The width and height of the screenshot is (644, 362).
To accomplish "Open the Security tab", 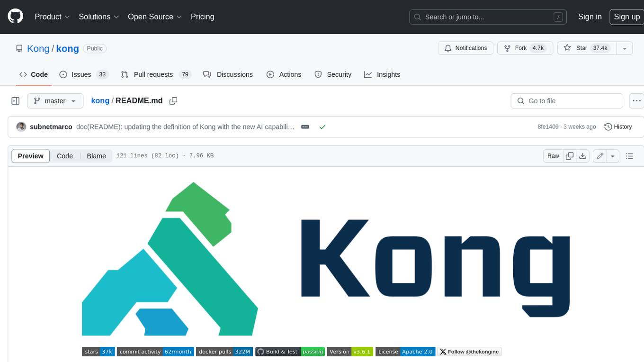I will pyautogui.click(x=333, y=74).
